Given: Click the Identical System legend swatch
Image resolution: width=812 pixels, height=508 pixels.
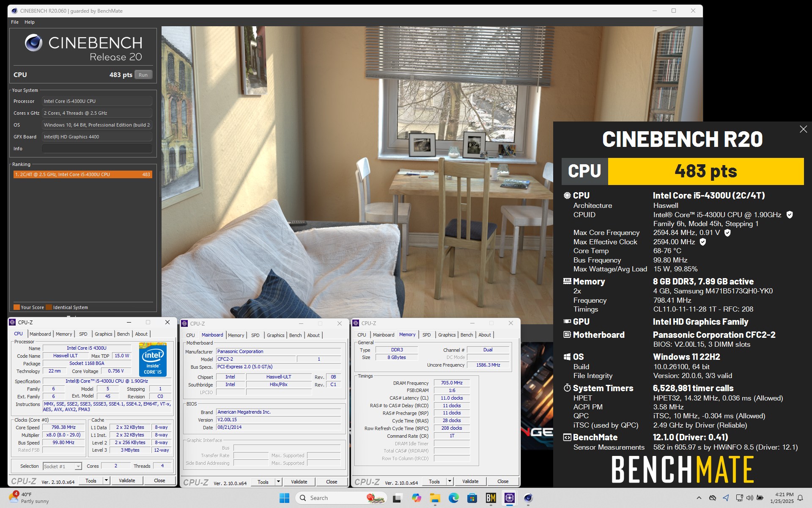Looking at the screenshot, I should 49,307.
